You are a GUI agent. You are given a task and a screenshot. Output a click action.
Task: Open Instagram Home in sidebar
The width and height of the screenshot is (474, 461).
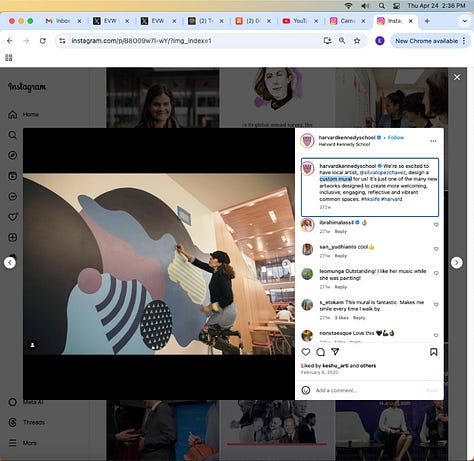[23, 114]
